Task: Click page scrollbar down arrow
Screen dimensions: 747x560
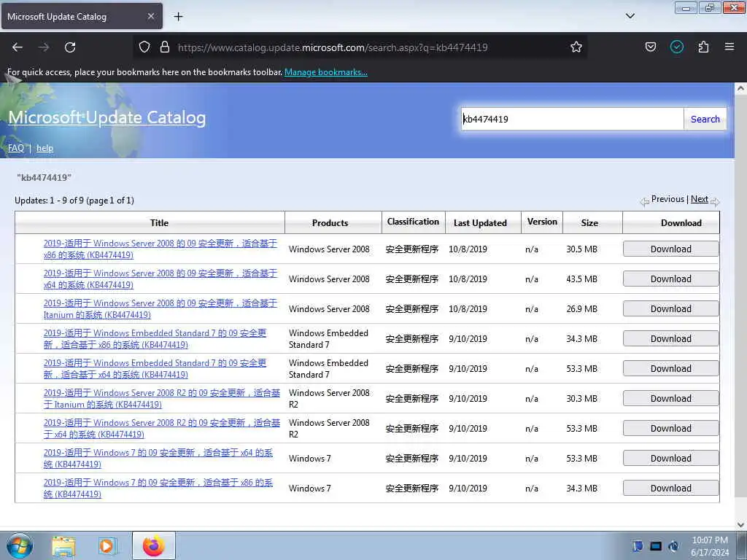Action: tap(740, 525)
